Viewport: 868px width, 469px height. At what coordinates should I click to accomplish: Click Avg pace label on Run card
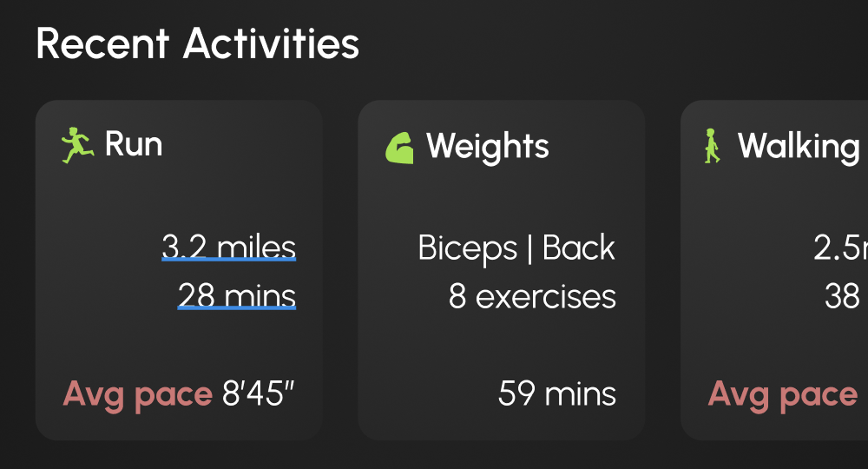pyautogui.click(x=138, y=395)
